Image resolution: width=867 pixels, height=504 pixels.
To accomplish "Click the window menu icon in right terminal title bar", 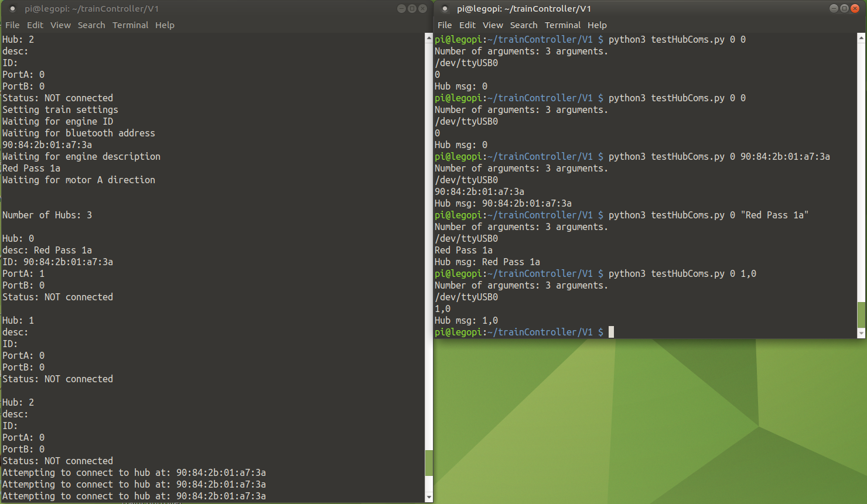I will click(x=445, y=9).
